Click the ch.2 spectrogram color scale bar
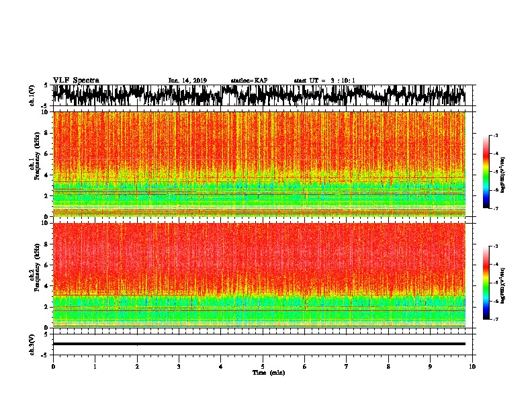 [486, 283]
